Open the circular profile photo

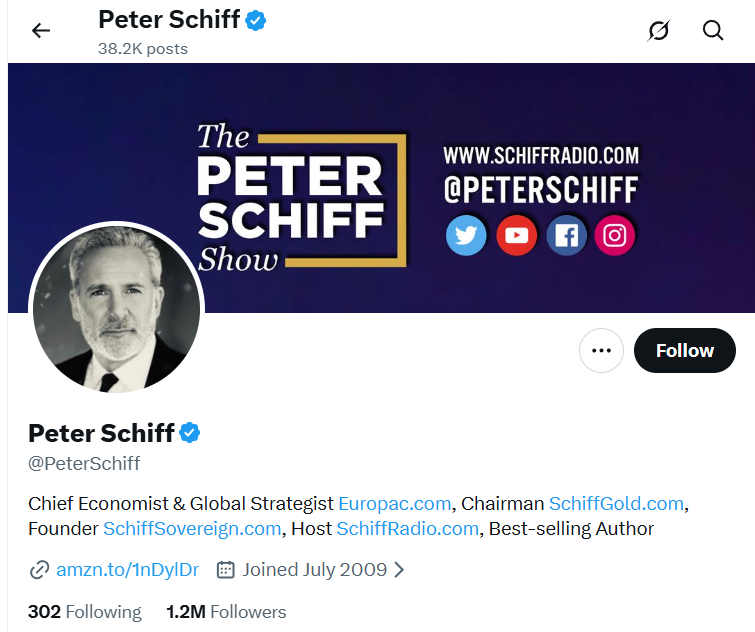click(x=116, y=308)
